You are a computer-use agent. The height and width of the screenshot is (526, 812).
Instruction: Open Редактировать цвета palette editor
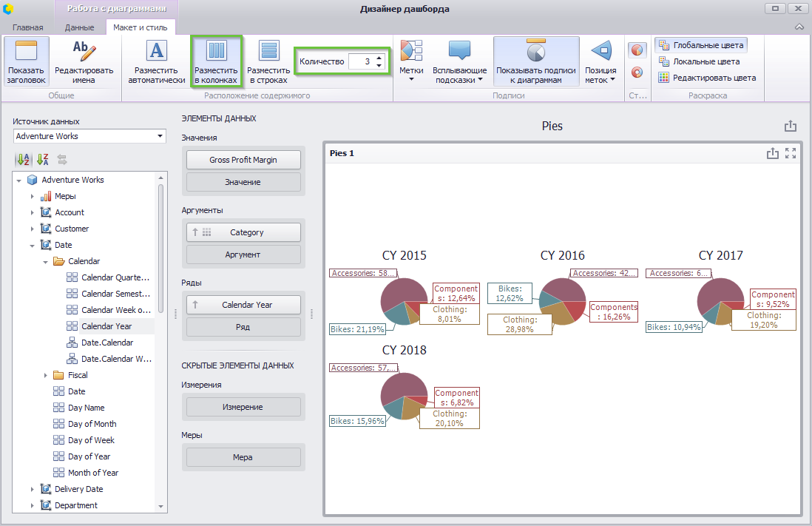(708, 78)
